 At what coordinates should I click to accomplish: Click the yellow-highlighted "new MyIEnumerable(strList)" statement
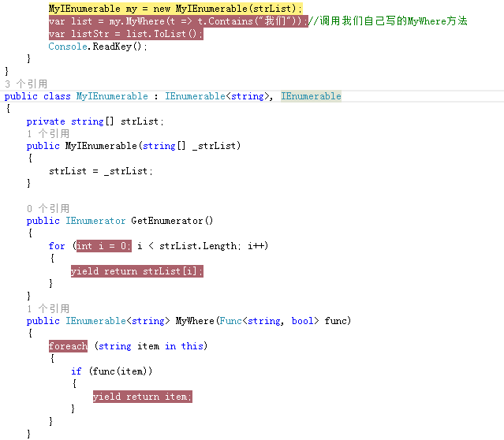point(176,9)
